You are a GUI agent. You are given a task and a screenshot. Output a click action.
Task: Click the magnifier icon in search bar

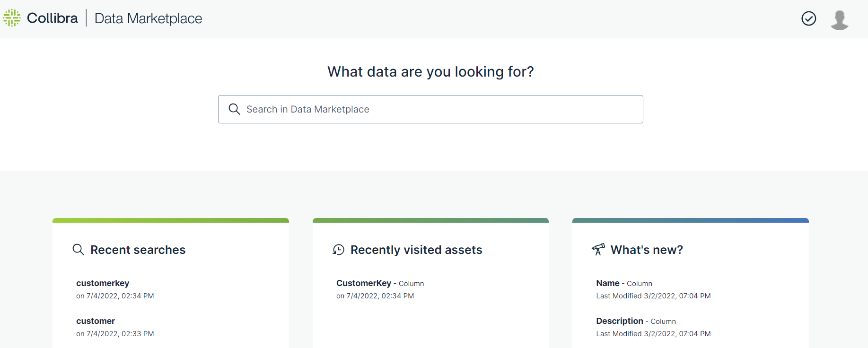tap(234, 109)
